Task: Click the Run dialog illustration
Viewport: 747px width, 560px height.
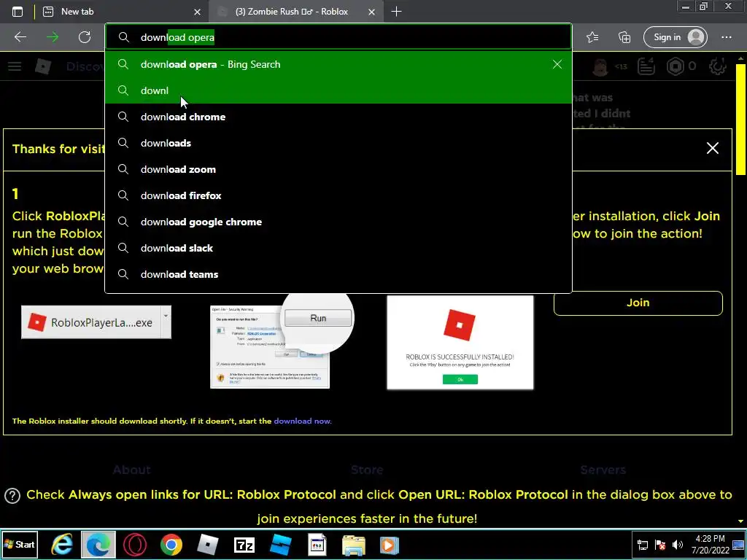Action: point(282,343)
